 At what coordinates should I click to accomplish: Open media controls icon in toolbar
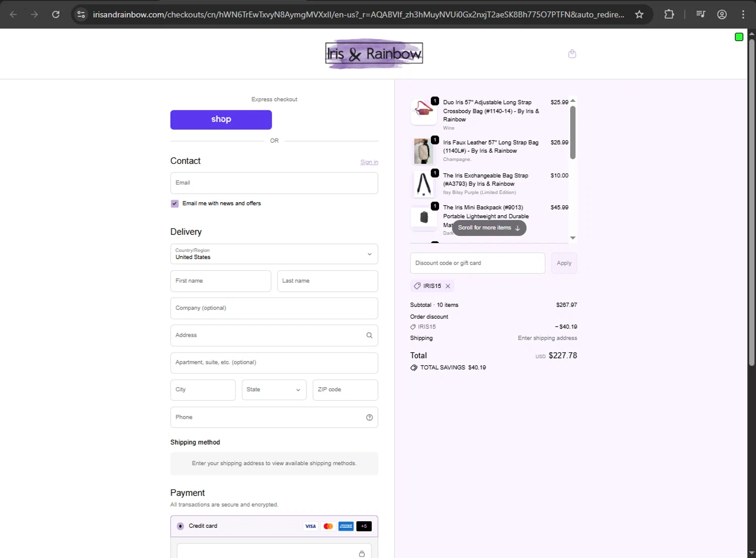[701, 15]
